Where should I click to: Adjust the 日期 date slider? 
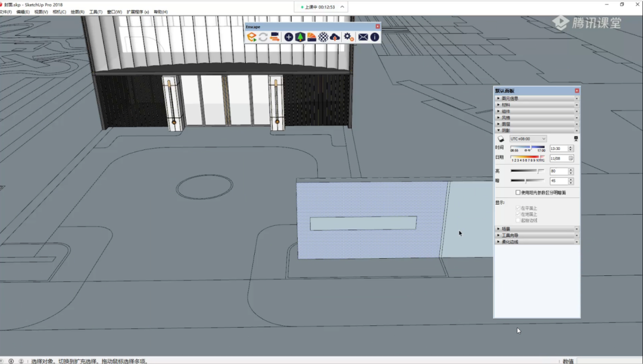[x=527, y=157]
